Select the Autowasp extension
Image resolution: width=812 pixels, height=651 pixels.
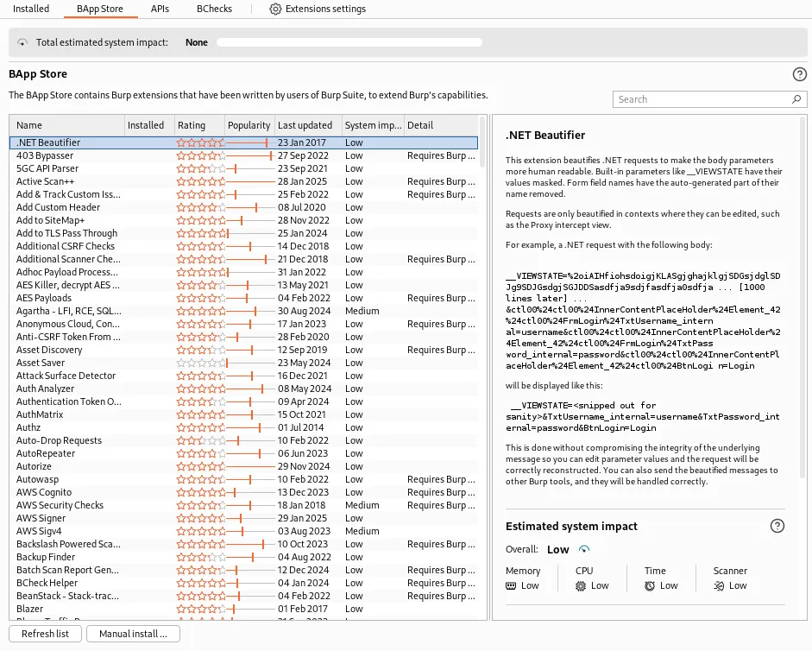coord(243,479)
